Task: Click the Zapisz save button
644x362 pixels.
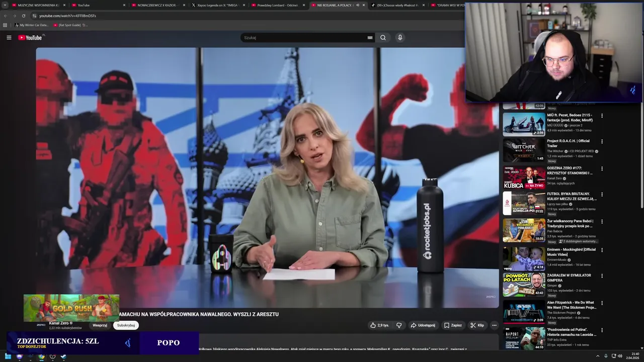Action: [x=453, y=325]
